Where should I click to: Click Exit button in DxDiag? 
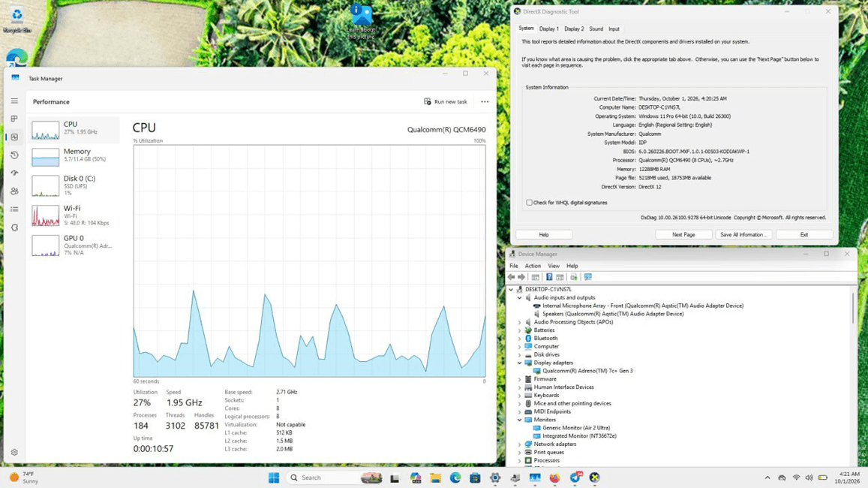point(803,235)
